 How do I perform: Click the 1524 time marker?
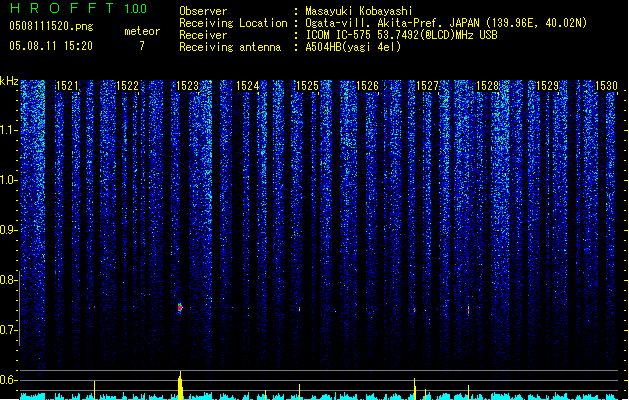tap(248, 86)
